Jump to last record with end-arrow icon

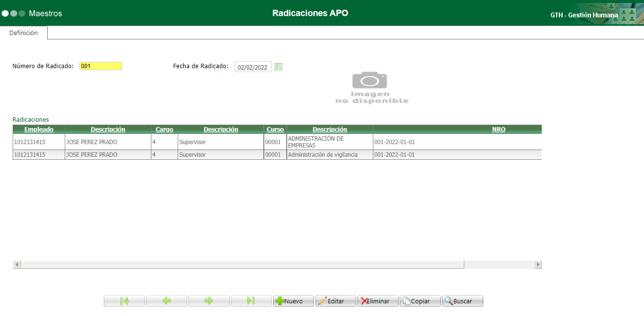point(251,300)
